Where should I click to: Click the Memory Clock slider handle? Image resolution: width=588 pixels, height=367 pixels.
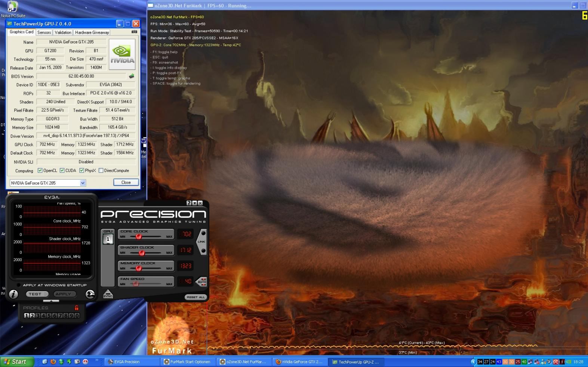pyautogui.click(x=138, y=268)
